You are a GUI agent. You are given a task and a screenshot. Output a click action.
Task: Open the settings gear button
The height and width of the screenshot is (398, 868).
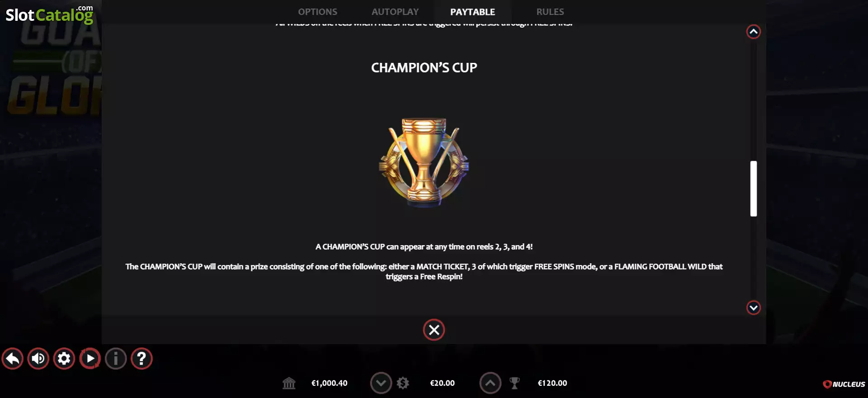[64, 359]
